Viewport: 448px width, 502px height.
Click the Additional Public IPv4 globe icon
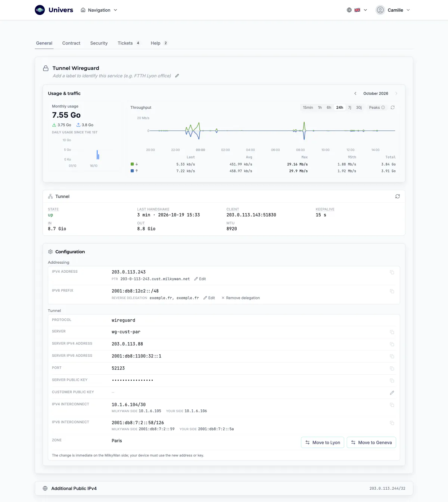click(45, 489)
